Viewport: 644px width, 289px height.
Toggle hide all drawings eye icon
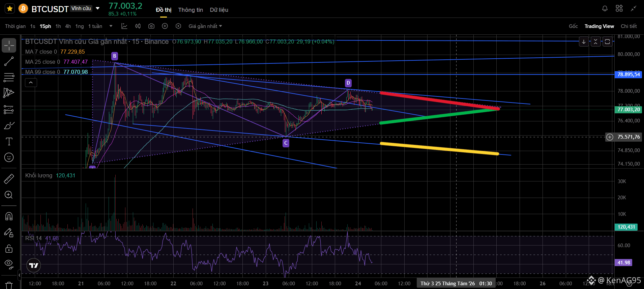pyautogui.click(x=9, y=264)
